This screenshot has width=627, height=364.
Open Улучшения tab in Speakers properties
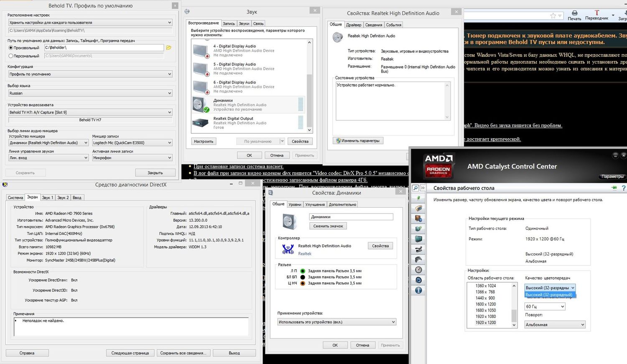pyautogui.click(x=315, y=205)
